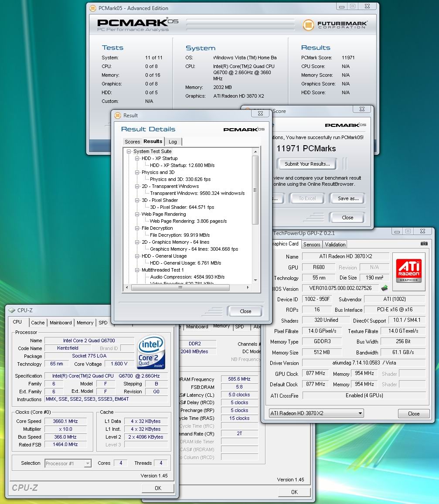Image resolution: width=439 pixels, height=504 pixels.
Task: Select 'Transparent Windows: 9580.324 windows/s' row
Action: tap(197, 193)
